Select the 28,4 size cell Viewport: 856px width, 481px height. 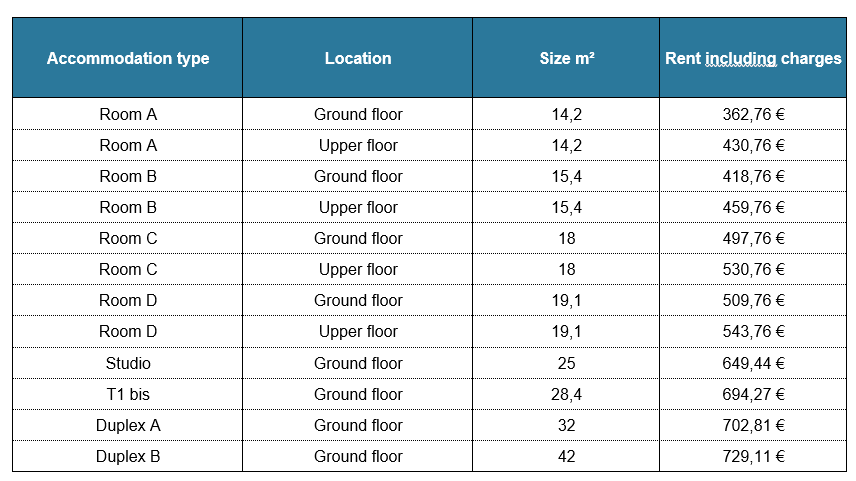[x=566, y=394]
